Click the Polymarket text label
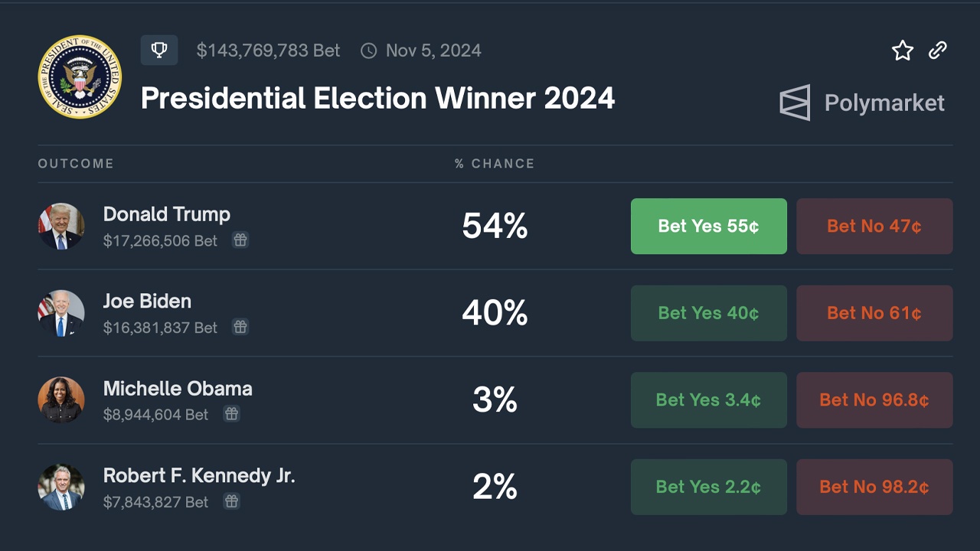Image resolution: width=980 pixels, height=551 pixels. [884, 103]
